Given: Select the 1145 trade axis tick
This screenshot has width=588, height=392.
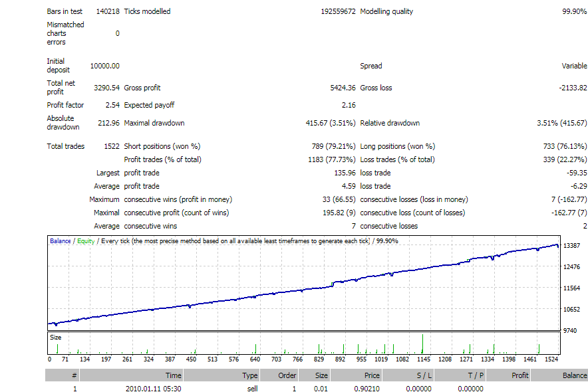Looking at the screenshot, I should point(424,359).
